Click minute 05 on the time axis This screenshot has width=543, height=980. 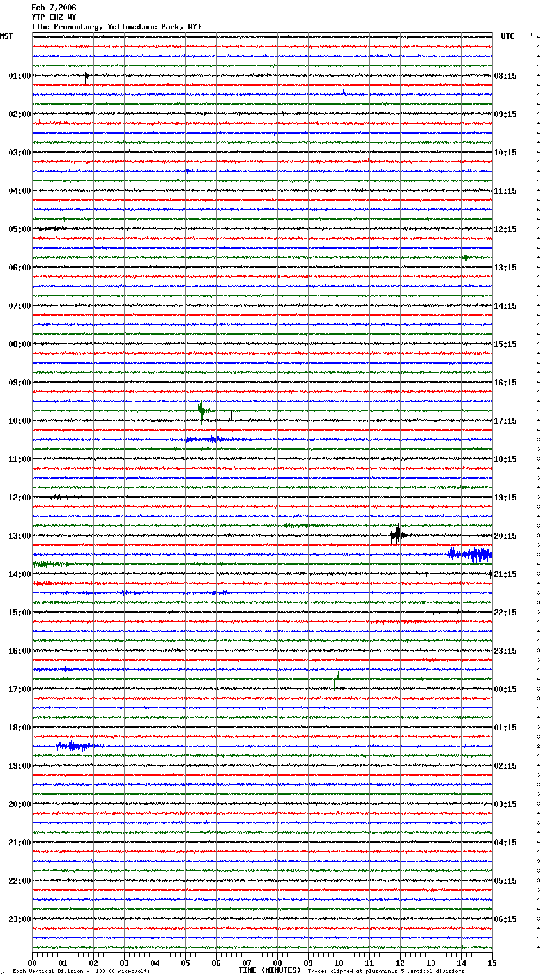pyautogui.click(x=185, y=963)
